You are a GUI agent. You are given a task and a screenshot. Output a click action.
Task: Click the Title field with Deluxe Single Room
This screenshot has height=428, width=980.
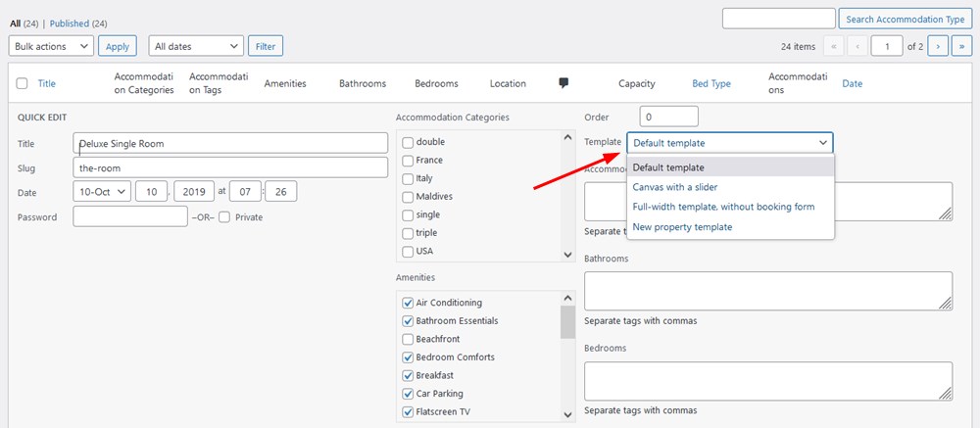(230, 143)
